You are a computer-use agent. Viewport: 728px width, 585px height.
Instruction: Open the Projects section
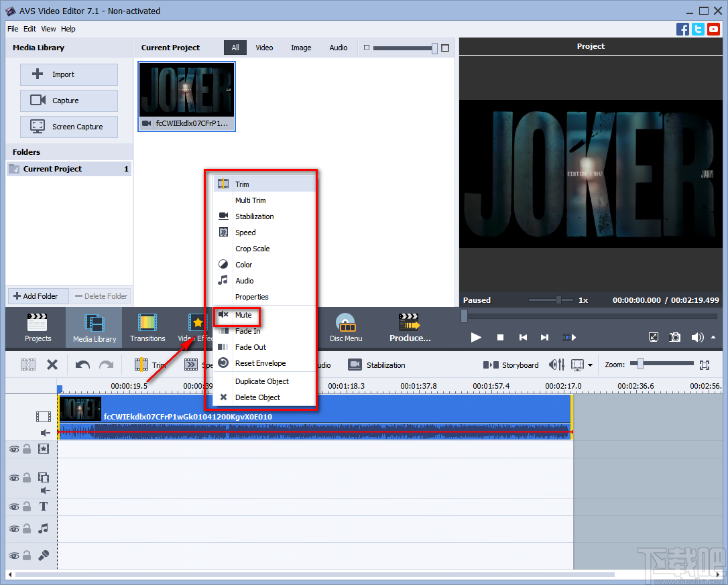click(x=38, y=328)
